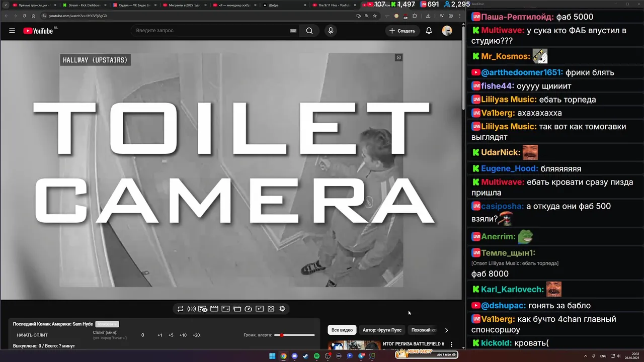644x362 pixels.
Task: Open Spotify from the taskbar
Action: [316, 356]
